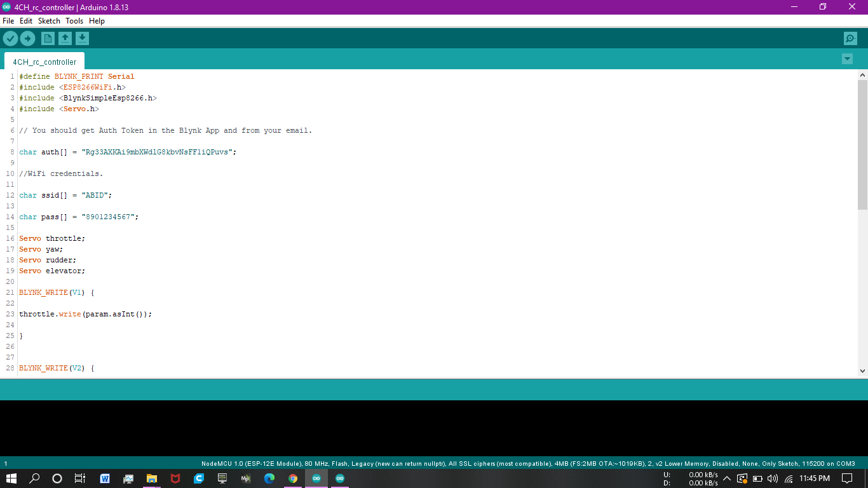
Task: Open a sketch using the Open icon
Action: pos(65,39)
